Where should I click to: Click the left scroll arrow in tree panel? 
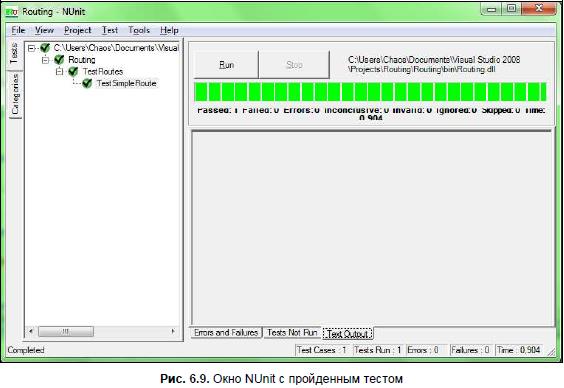[31, 331]
